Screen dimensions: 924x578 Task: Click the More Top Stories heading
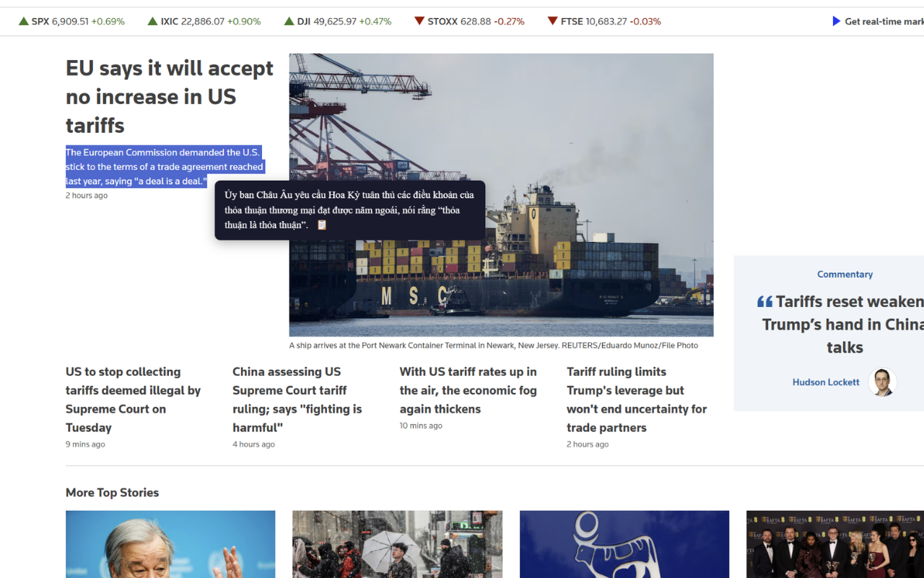click(113, 493)
